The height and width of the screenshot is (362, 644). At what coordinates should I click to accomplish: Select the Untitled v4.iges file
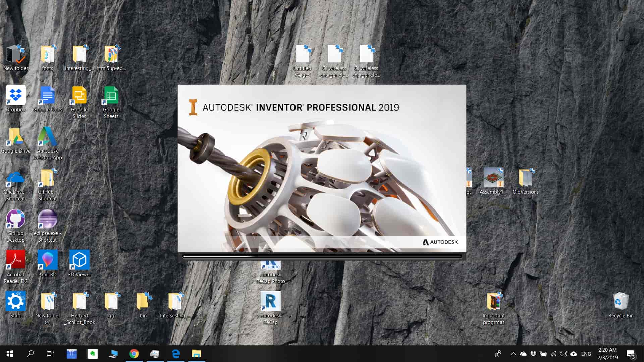[302, 55]
